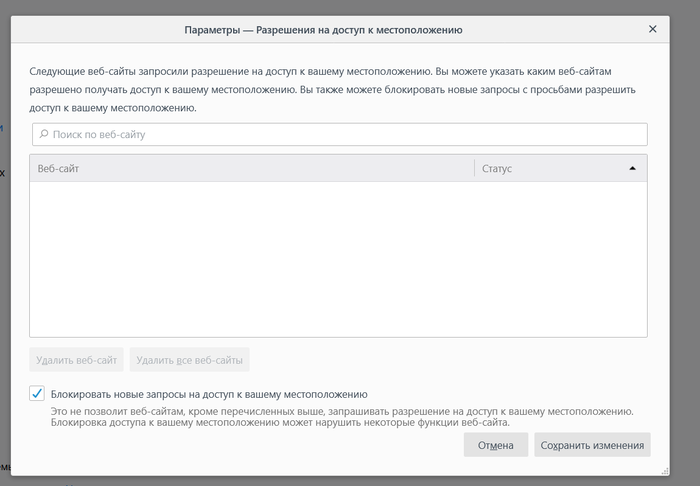Click the "Отмена" button
This screenshot has height=486, width=700.
pyautogui.click(x=495, y=445)
